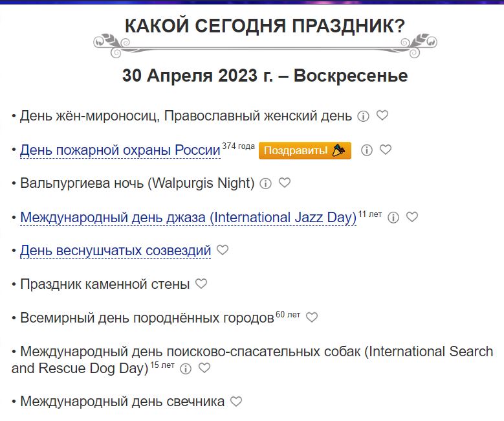Screen dimensions: 504x421
Task: Heart the Search and Rescue Dog Day entry
Action: click(204, 368)
